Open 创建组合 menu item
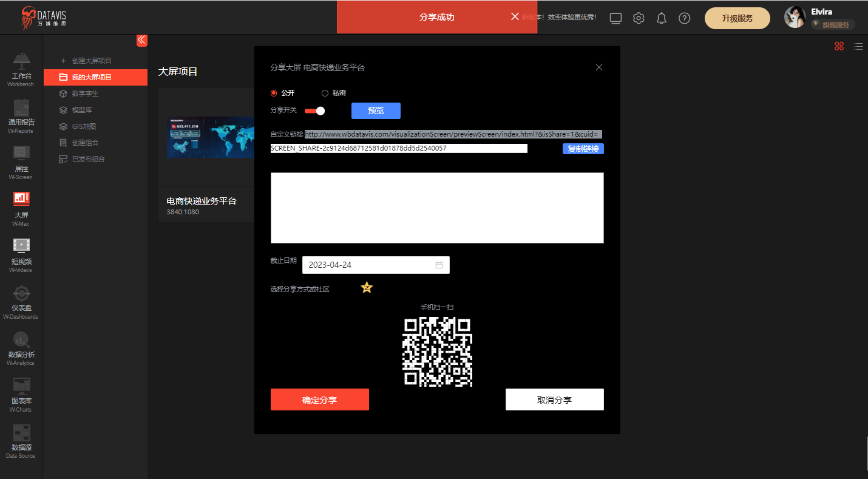The image size is (868, 479). (85, 143)
